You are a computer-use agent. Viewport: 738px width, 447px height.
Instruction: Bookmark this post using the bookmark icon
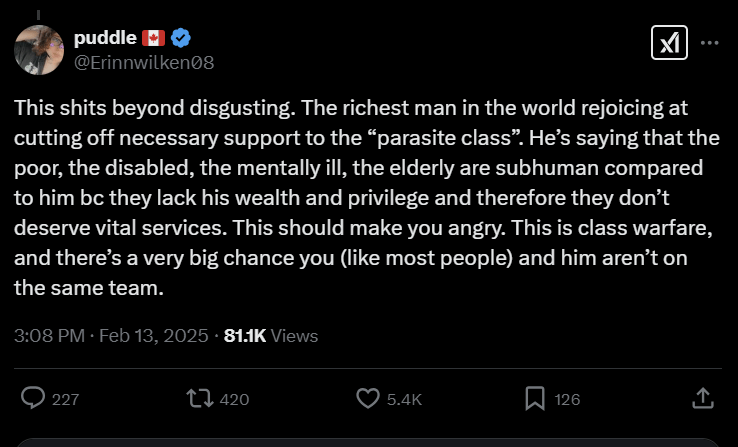[x=535, y=399]
